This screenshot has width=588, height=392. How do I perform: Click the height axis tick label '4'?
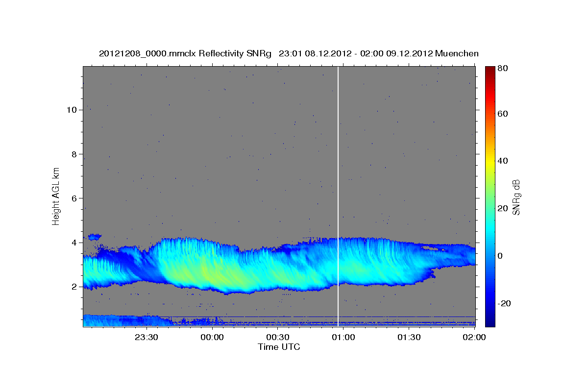(73, 243)
